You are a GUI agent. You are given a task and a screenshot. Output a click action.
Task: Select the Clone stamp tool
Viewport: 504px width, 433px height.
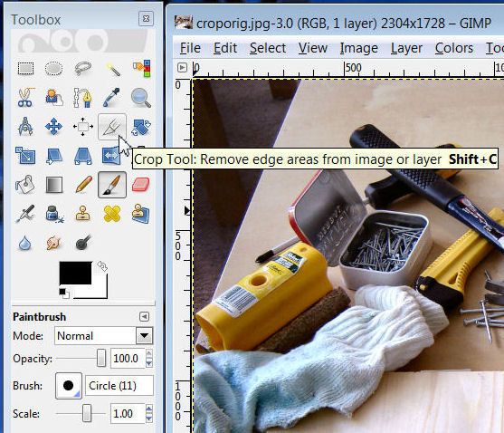tap(83, 213)
